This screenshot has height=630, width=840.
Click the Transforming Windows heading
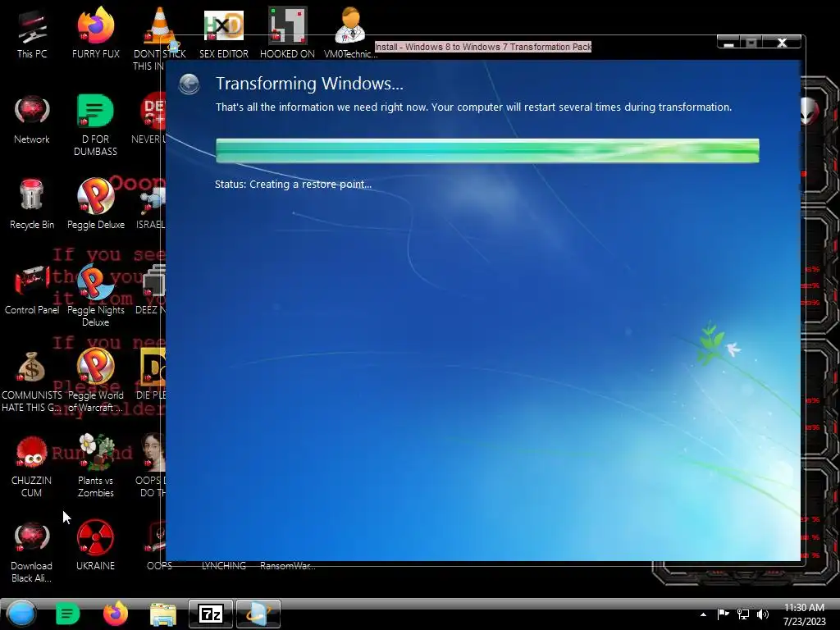tap(309, 84)
